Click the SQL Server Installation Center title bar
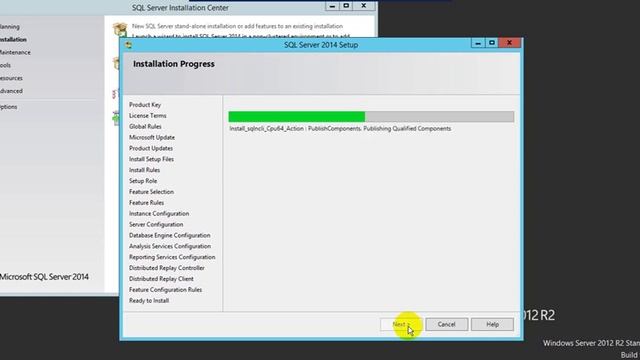The height and width of the screenshot is (360, 640). [180, 8]
